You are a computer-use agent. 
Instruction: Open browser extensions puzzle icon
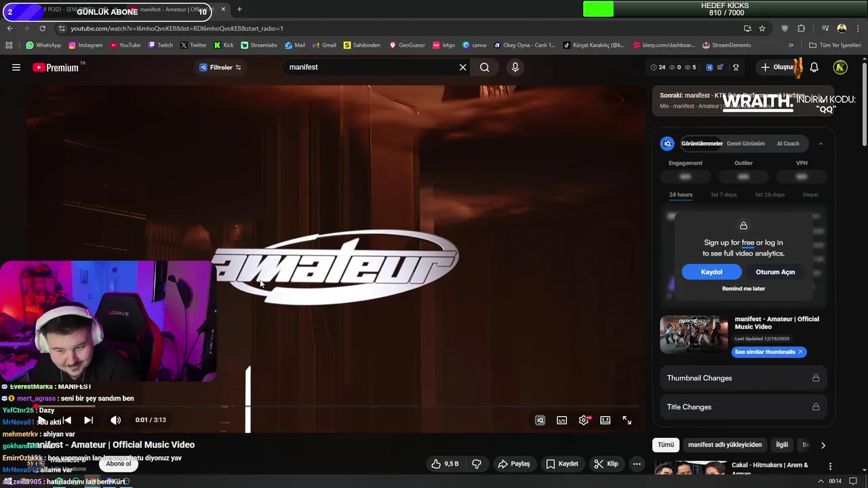point(802,28)
